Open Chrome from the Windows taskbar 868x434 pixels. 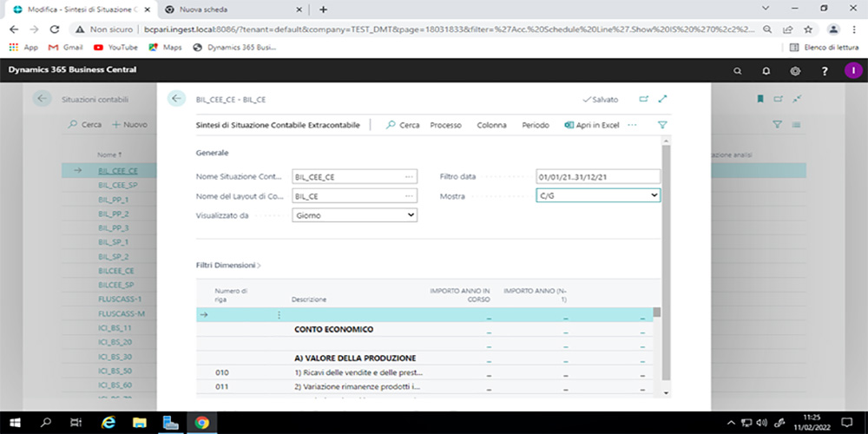201,423
